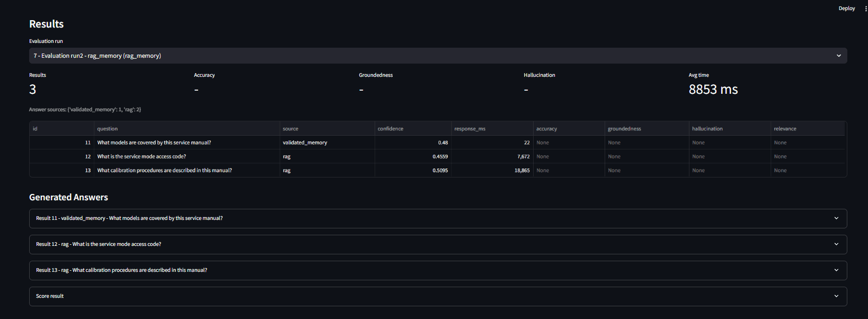Select cell 'What calibration procedures are described in this manual?'

click(x=187, y=170)
